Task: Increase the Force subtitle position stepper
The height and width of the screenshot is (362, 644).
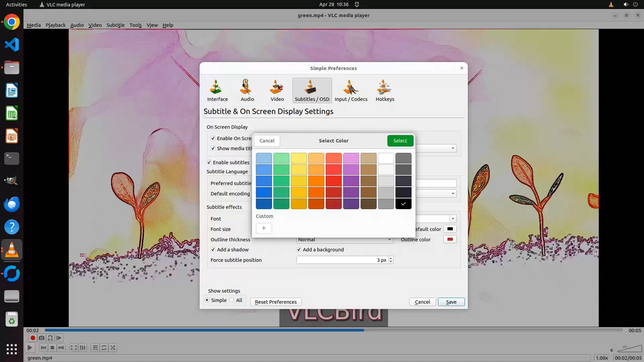Action: coord(391,258)
